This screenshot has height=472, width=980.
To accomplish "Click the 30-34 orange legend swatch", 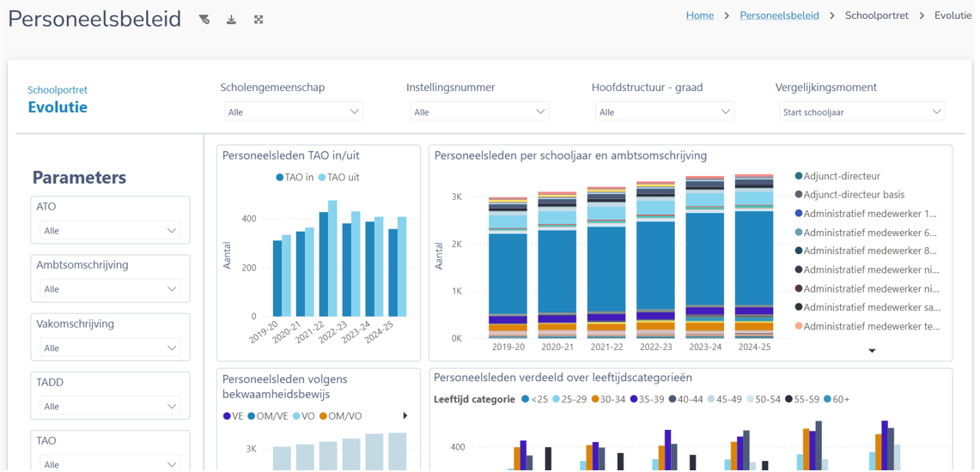I will pos(594,399).
